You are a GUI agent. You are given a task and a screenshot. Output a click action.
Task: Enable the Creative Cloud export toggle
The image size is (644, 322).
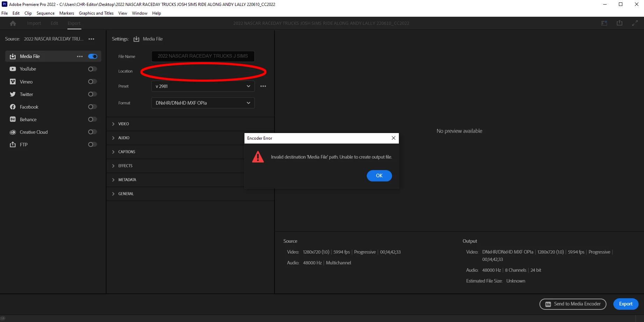[x=93, y=132]
